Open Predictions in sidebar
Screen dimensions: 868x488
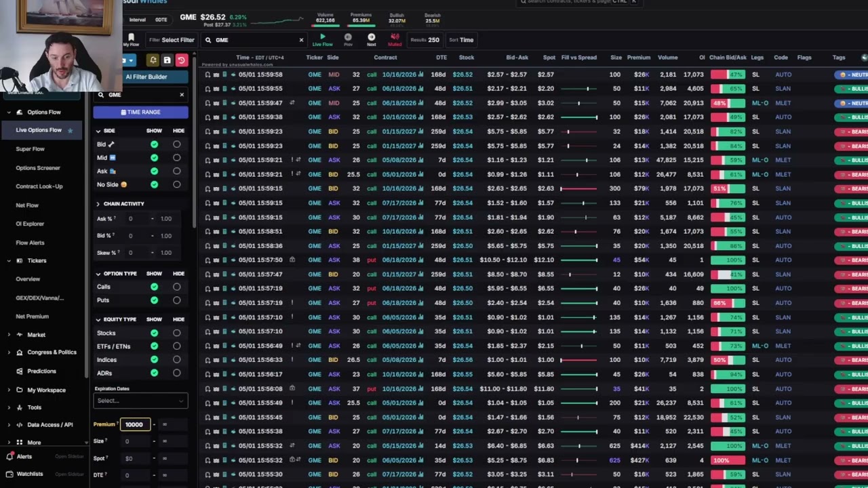click(x=41, y=371)
